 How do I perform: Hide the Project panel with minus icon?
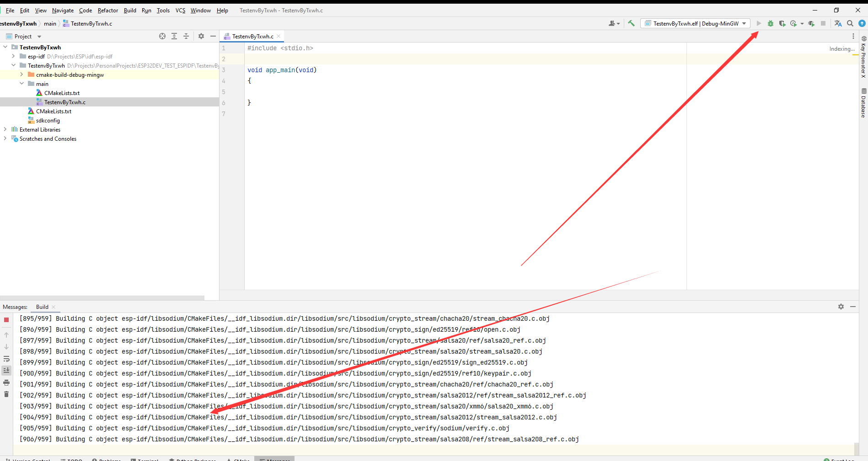[x=213, y=36]
